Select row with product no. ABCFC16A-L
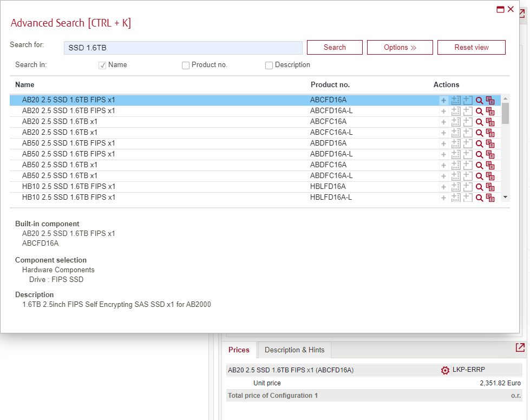Image resolution: width=530 pixels, height=420 pixels. point(255,133)
